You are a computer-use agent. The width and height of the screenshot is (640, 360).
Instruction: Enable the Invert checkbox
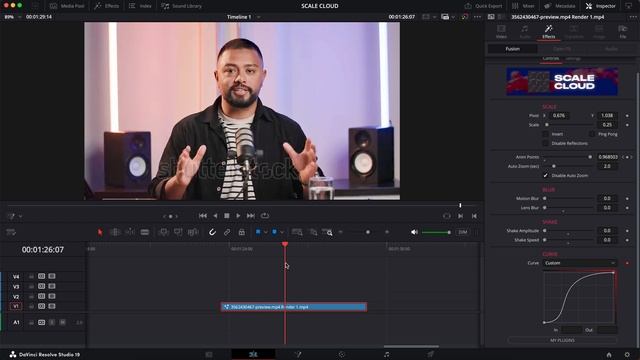(x=545, y=134)
